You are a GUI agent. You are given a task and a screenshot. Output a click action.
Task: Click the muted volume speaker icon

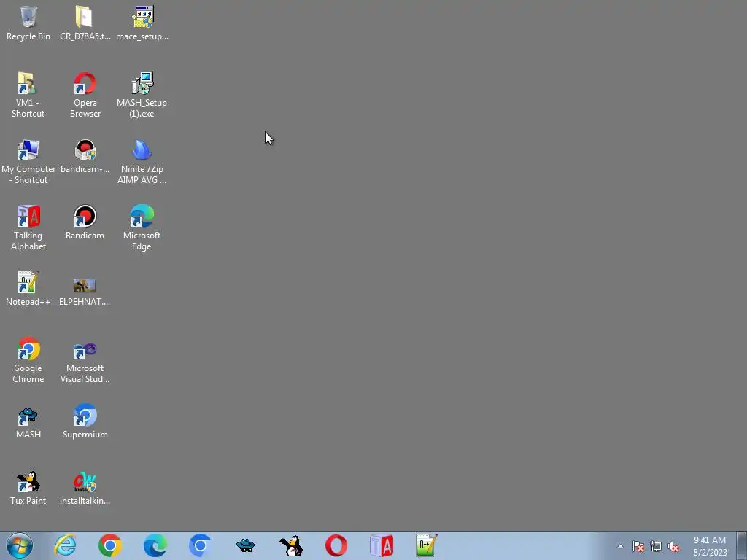click(673, 546)
